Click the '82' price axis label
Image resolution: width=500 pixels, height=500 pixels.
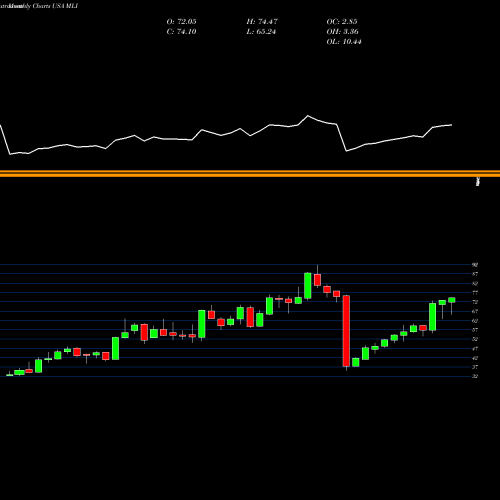475,283
